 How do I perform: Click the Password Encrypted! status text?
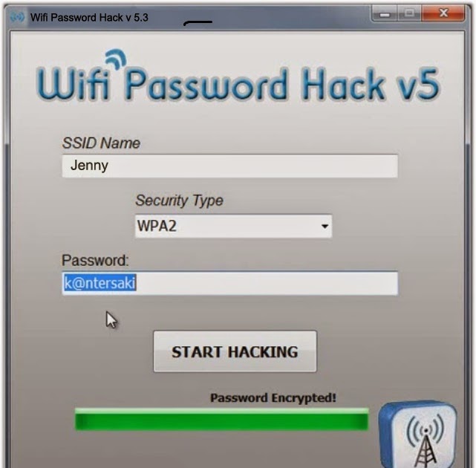click(x=273, y=397)
